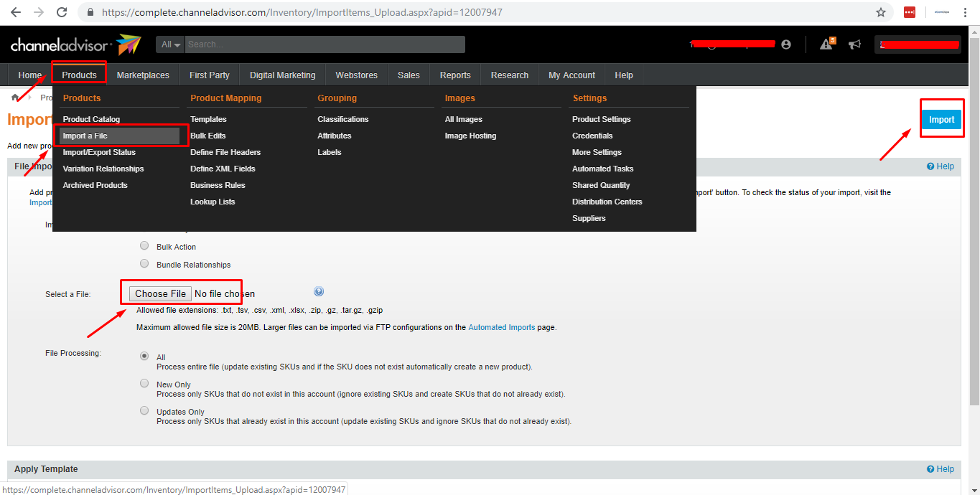The width and height of the screenshot is (980, 495).
Task: Open the Home menu
Action: pos(30,75)
